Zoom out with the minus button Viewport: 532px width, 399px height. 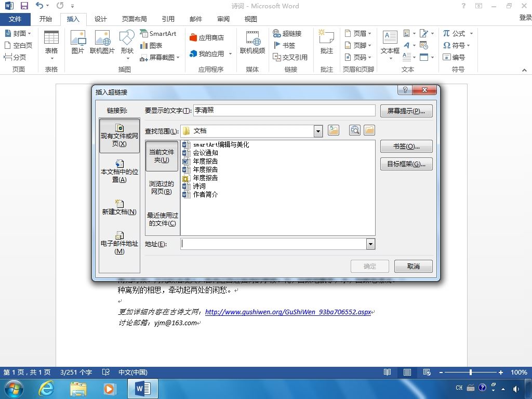(x=441, y=372)
